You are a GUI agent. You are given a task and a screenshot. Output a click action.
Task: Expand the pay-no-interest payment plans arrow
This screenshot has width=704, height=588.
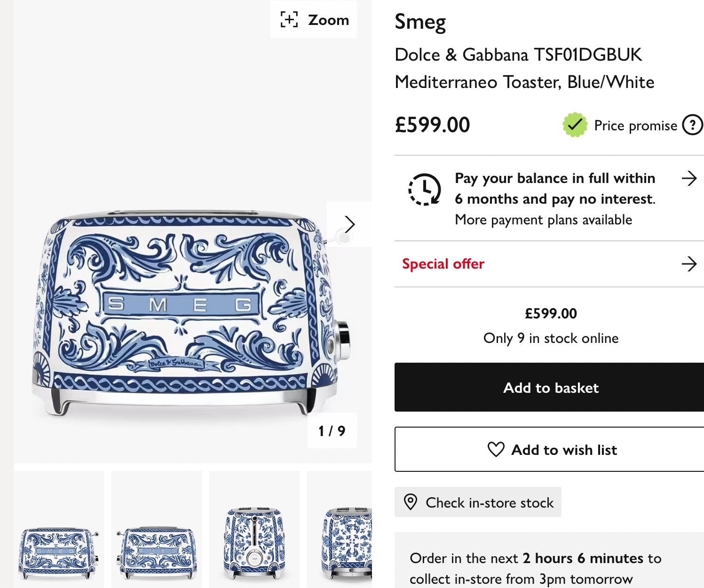(689, 179)
